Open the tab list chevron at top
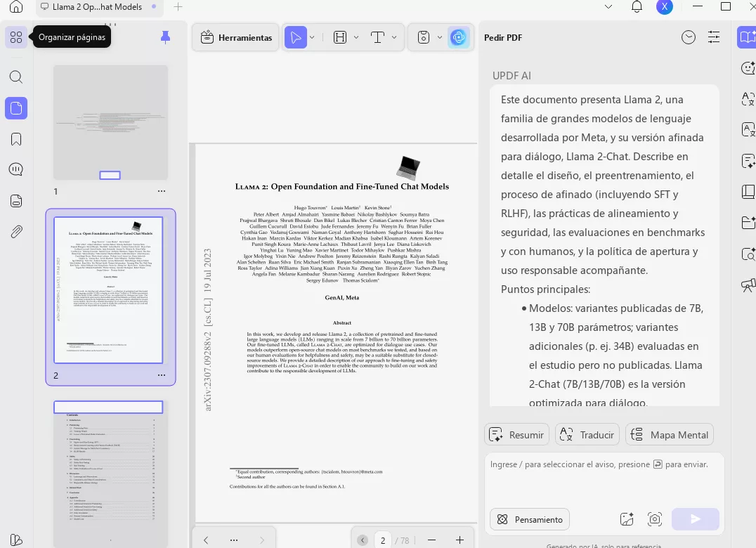This screenshot has height=548, width=756. pyautogui.click(x=609, y=6)
